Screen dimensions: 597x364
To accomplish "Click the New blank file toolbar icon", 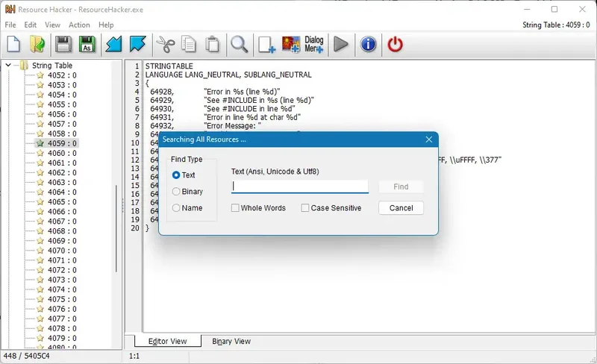I will 13,44.
